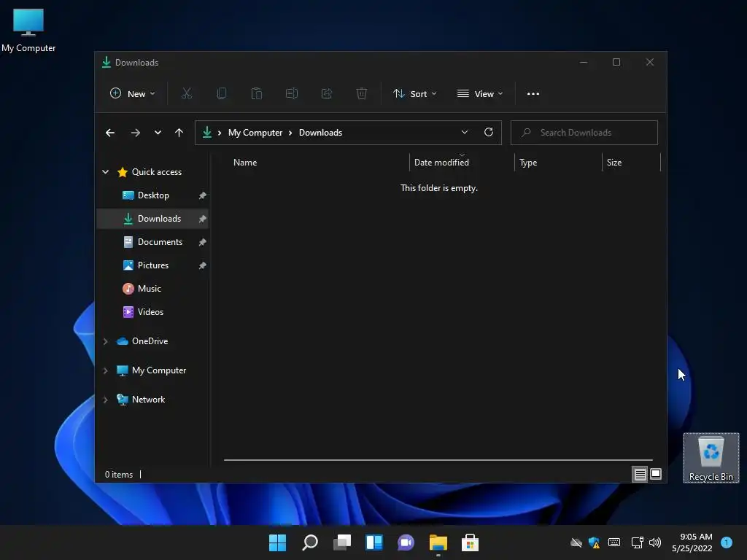Open Microsoft Store from taskbar
The width and height of the screenshot is (747, 560).
pyautogui.click(x=471, y=542)
